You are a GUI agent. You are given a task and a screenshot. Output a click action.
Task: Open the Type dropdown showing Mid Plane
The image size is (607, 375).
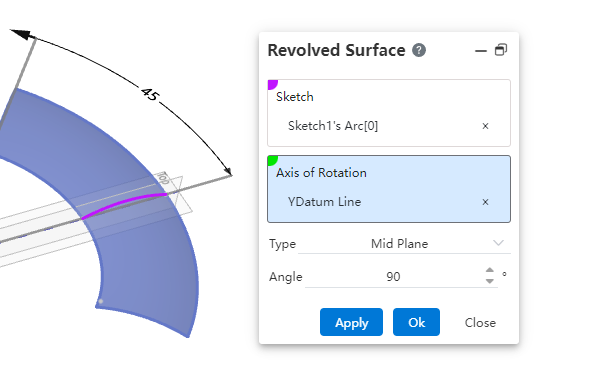404,244
